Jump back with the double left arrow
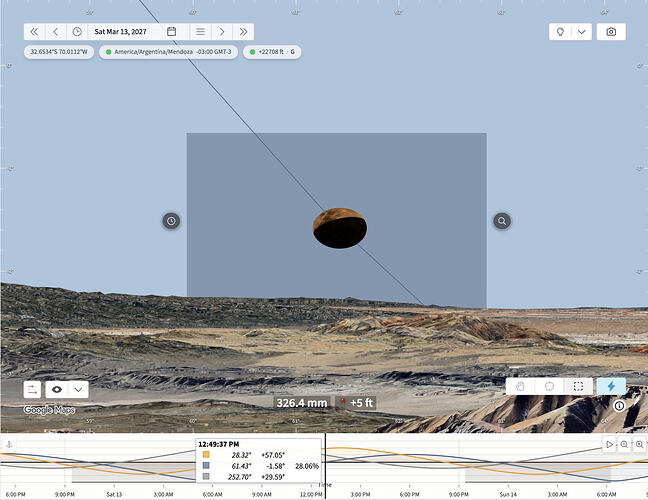 click(x=34, y=32)
